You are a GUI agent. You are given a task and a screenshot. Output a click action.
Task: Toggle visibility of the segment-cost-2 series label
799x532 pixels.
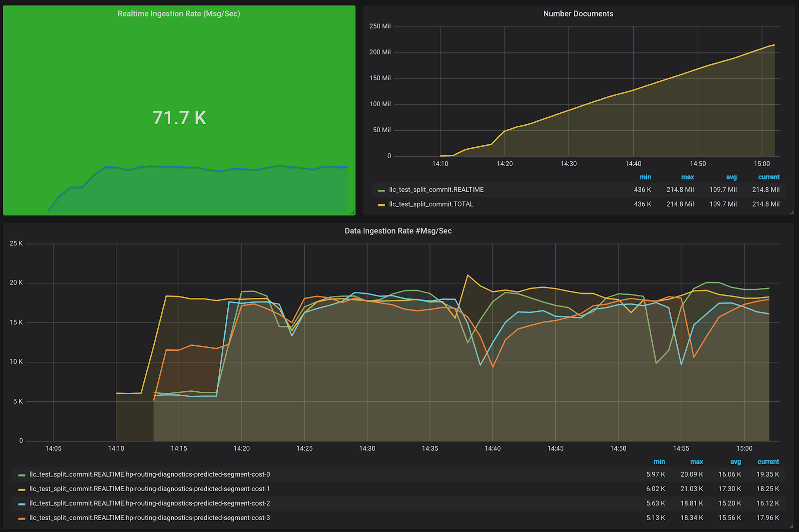pyautogui.click(x=149, y=504)
